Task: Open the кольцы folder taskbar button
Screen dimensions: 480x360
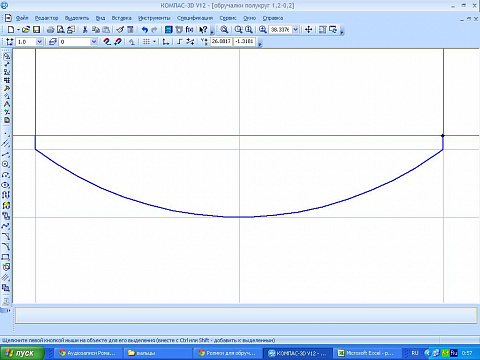Action: tap(157, 353)
